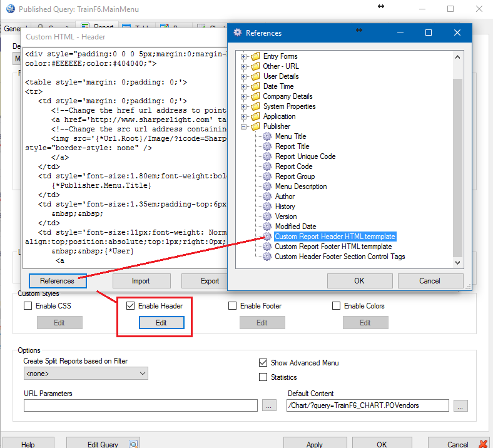Click OK in the References dialog
Image resolution: width=493 pixels, height=448 pixels.
360,281
